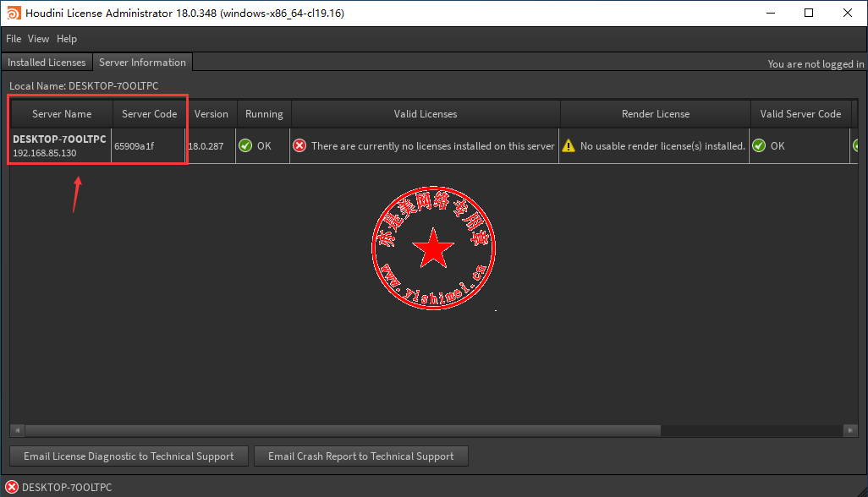Switch to the Installed Licenses tab
This screenshot has height=497, width=868.
(47, 63)
